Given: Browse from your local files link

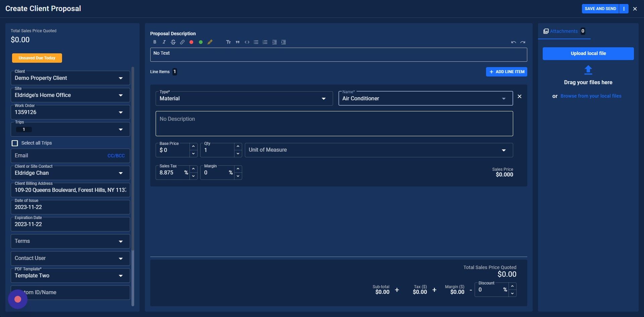Looking at the screenshot, I should click(591, 96).
